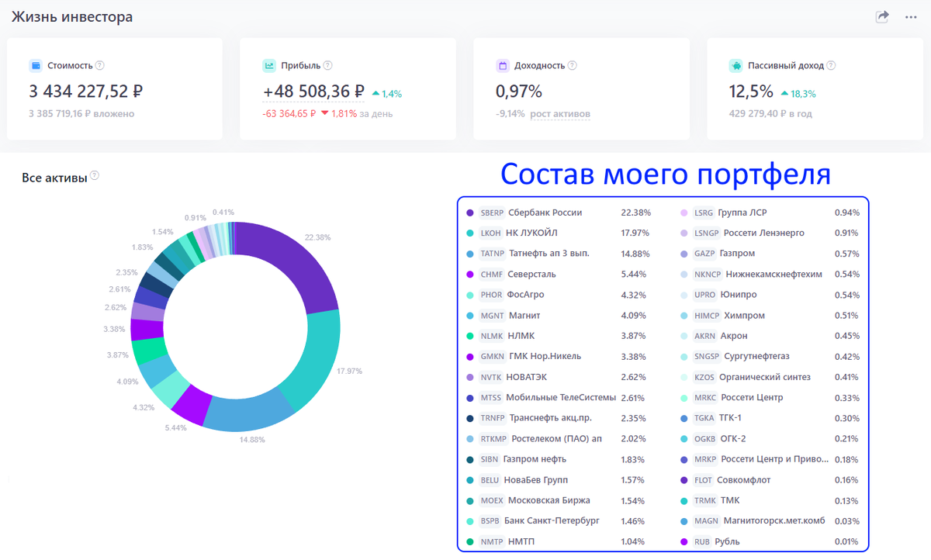
Task: Select the Органический синтез entry
Action: point(770,377)
